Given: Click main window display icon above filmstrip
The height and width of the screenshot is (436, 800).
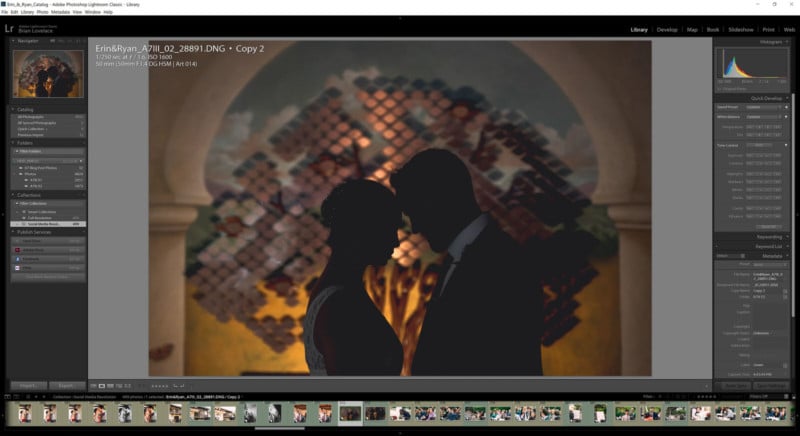Looking at the screenshot, I should [x=7, y=396].
